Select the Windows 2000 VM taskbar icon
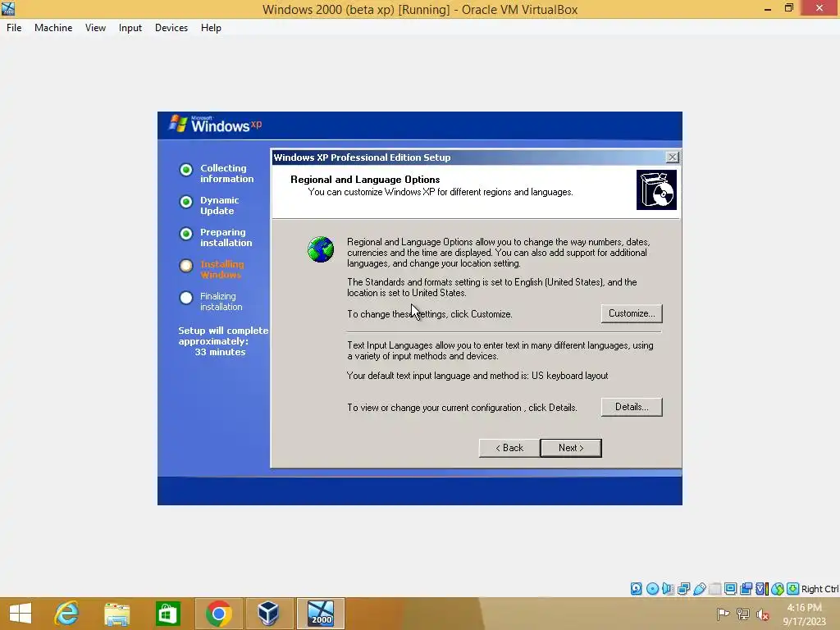Image resolution: width=840 pixels, height=630 pixels. click(x=321, y=614)
